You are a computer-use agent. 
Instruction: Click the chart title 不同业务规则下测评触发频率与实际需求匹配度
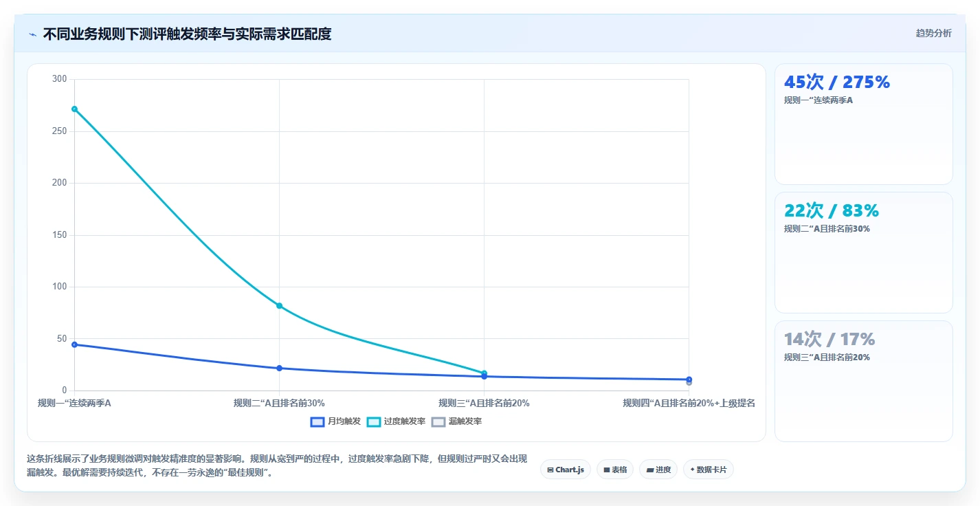point(187,34)
